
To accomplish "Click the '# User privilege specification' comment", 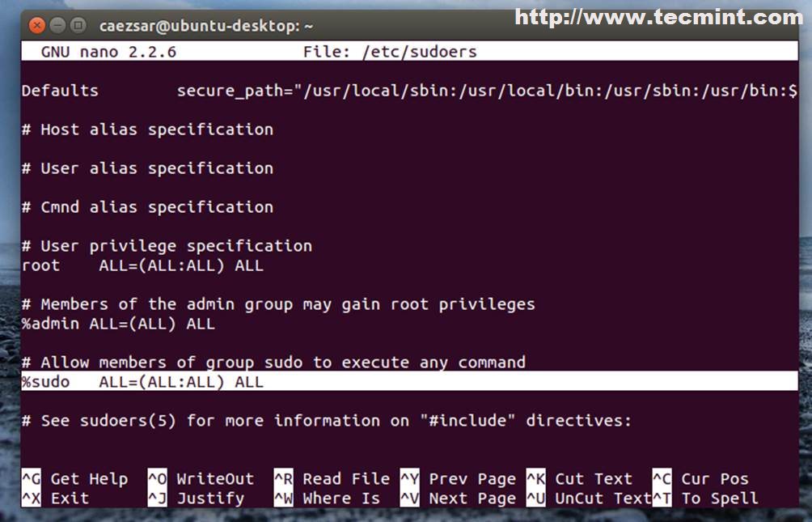I will 167,246.
